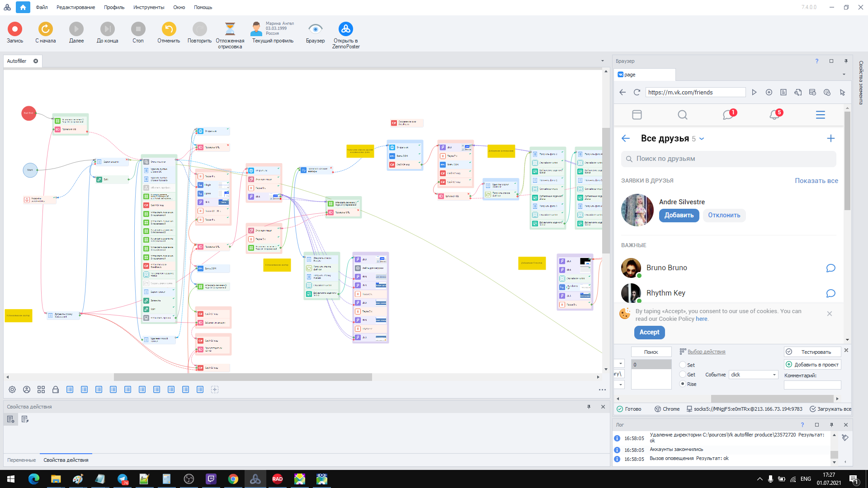868x488 pixels.
Task: Accept the cookie notice
Action: coord(649,333)
